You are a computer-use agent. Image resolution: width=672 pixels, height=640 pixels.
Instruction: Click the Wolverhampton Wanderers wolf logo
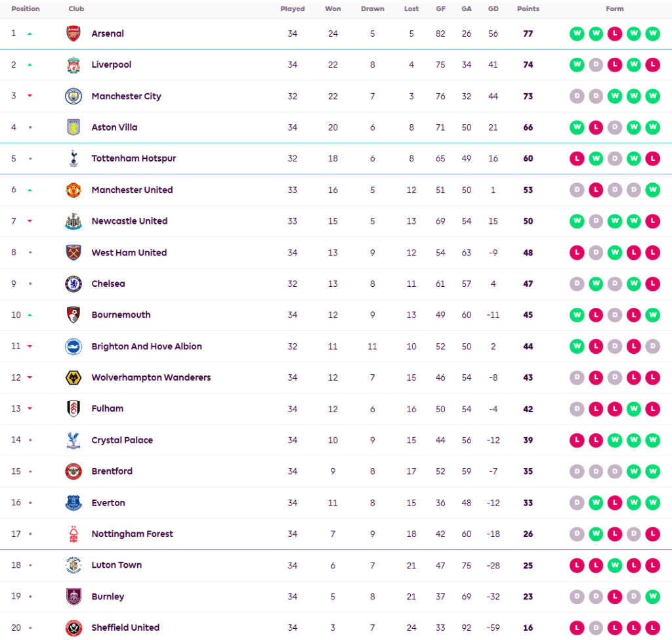coord(73,378)
